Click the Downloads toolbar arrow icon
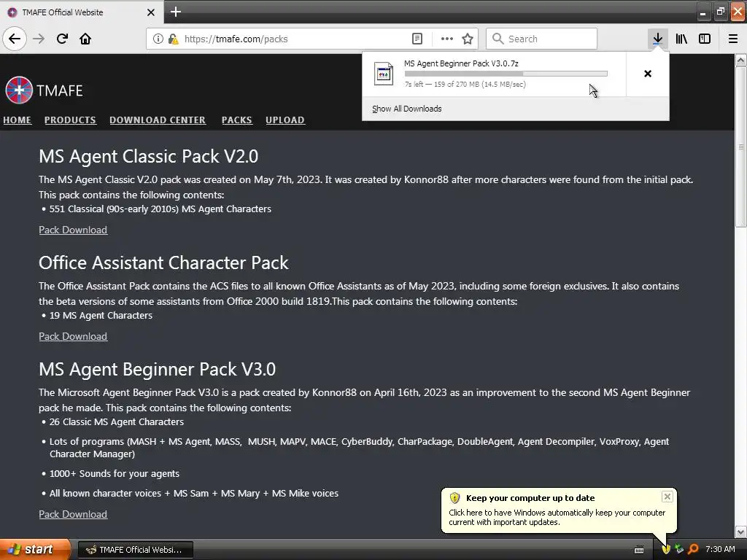 click(x=657, y=39)
